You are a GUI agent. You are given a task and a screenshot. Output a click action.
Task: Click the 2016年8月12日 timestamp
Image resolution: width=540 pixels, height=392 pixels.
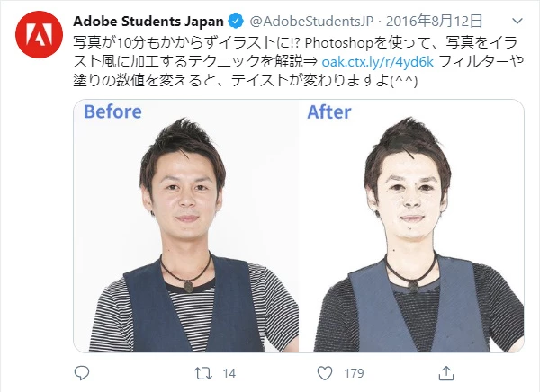(x=434, y=22)
